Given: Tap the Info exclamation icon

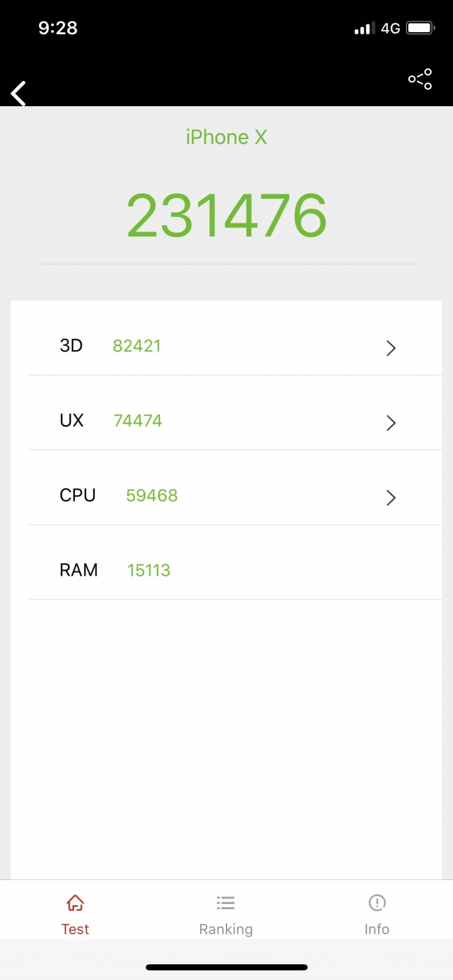Looking at the screenshot, I should pos(377,903).
